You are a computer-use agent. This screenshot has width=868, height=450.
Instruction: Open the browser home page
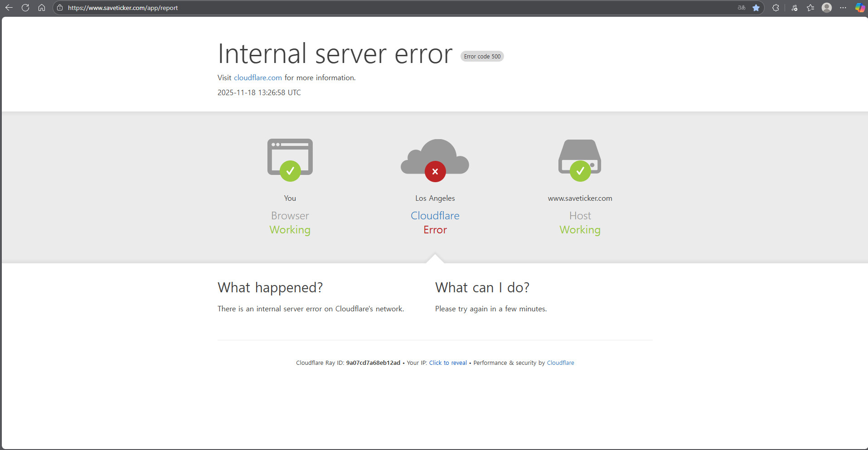click(x=42, y=8)
